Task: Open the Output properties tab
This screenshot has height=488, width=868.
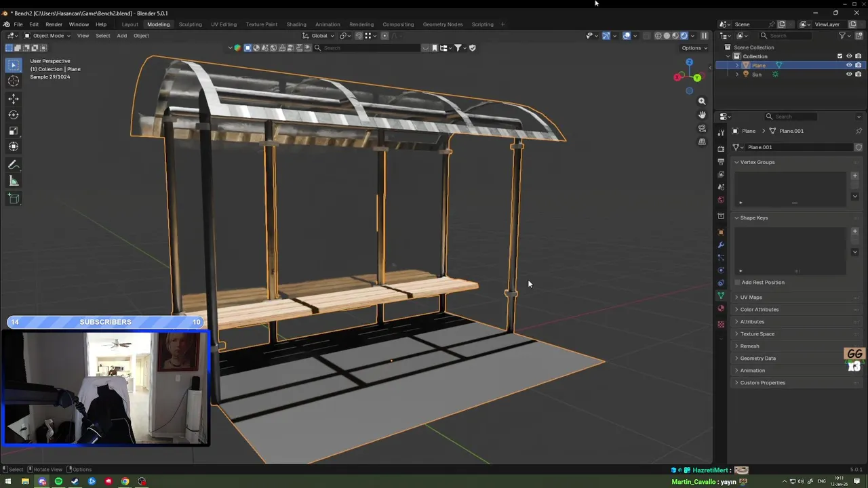Action: [x=721, y=162]
